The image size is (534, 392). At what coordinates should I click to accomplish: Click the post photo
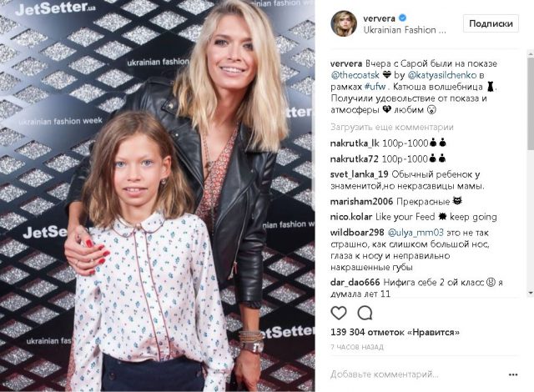click(158, 196)
